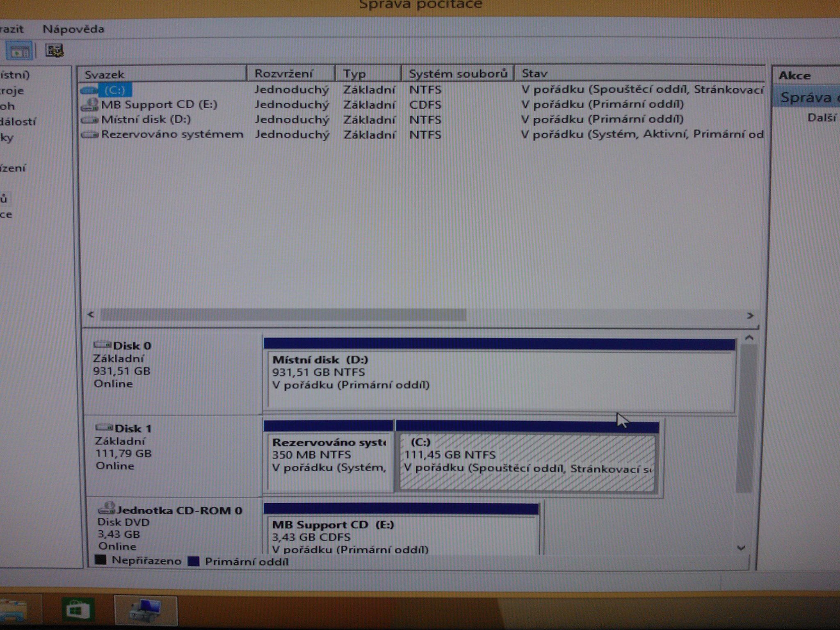Click the Jednotka CD-ROM 0 header icon

pos(107,509)
